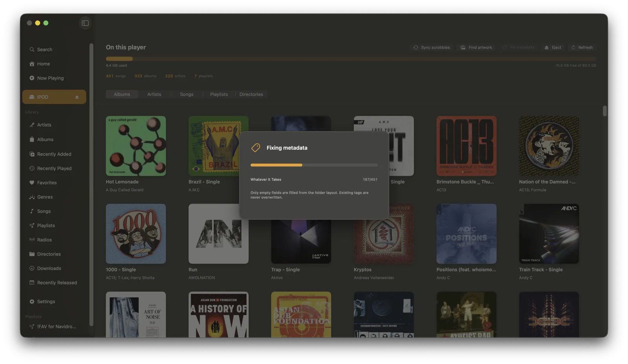Image resolution: width=628 pixels, height=364 pixels.
Task: Click the 'AC13; T-Lex; Harry Shotta' artist text
Action: coord(130,278)
